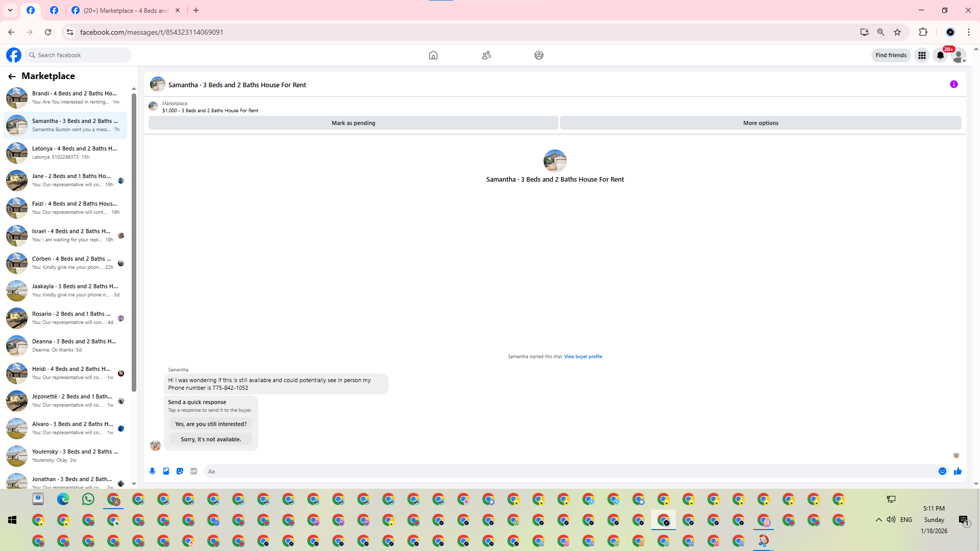Image resolution: width=980 pixels, height=551 pixels.
Task: Open the Facebook apps menu grid
Action: [x=922, y=55]
